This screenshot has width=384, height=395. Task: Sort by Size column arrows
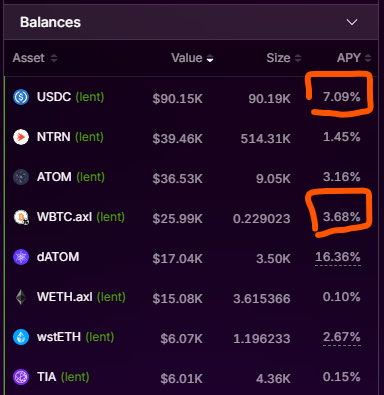pyautogui.click(x=298, y=58)
